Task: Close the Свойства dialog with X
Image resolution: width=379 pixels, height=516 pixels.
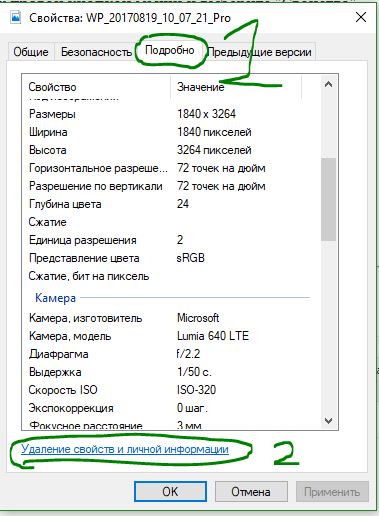Action: point(361,17)
